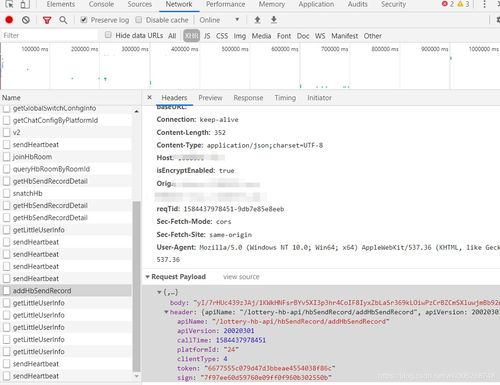The height and width of the screenshot is (385, 500).
Task: Filter requests by Manifest type
Action: (x=345, y=36)
